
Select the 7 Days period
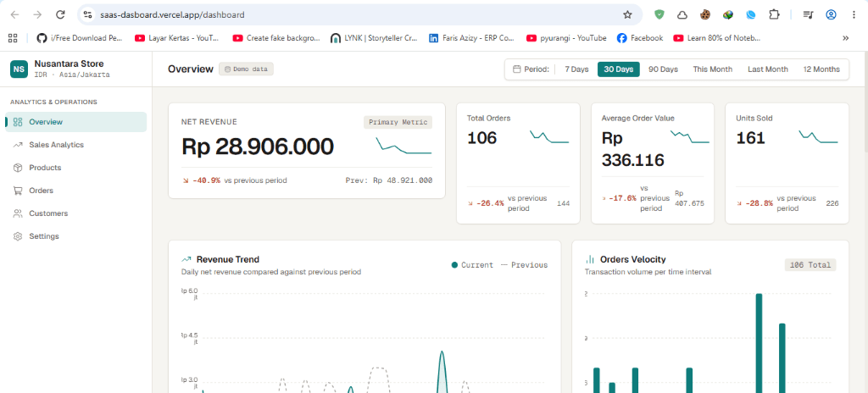pos(576,69)
